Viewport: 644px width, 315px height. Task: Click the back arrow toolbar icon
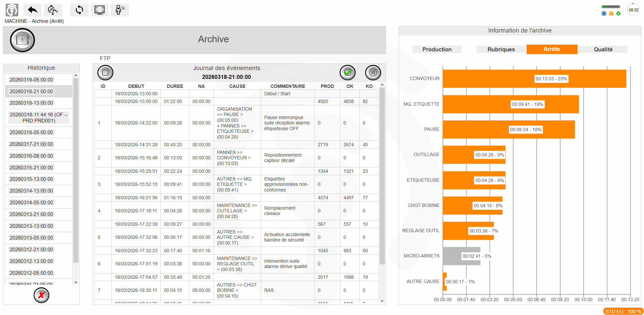coord(33,10)
